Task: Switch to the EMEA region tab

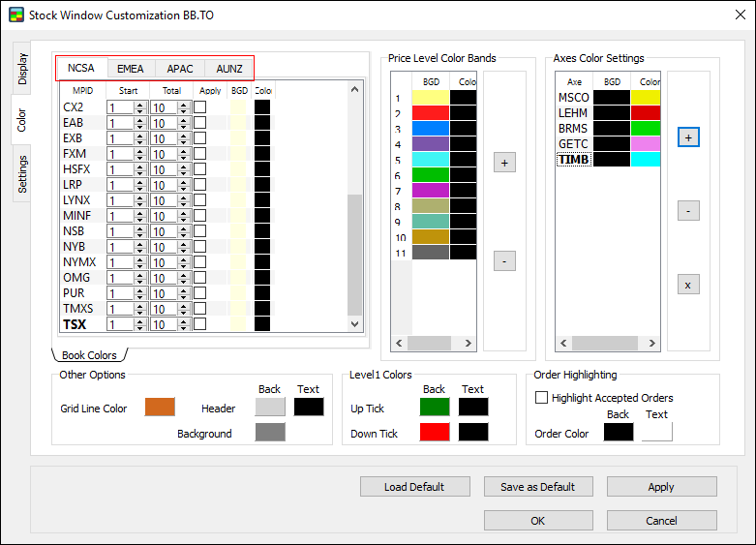Action: 131,69
